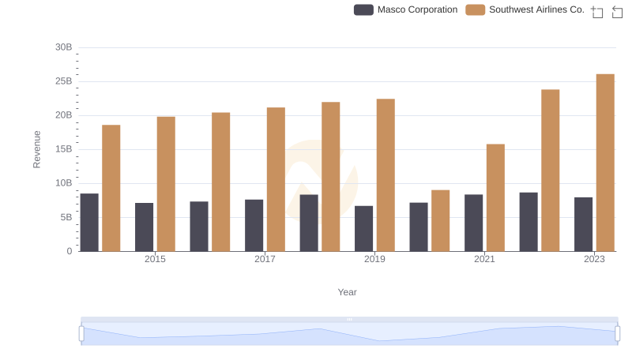Click the 2017 x-axis label
Screen dimensions: 632x364
pyautogui.click(x=265, y=259)
